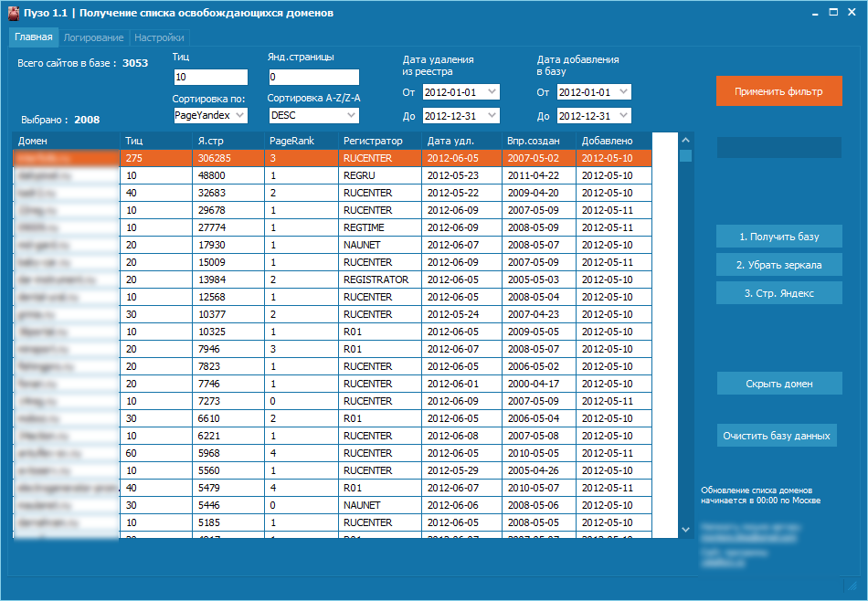Click the 2005-04-26 creation date cell
The height and width of the screenshot is (601, 868).
539,470
